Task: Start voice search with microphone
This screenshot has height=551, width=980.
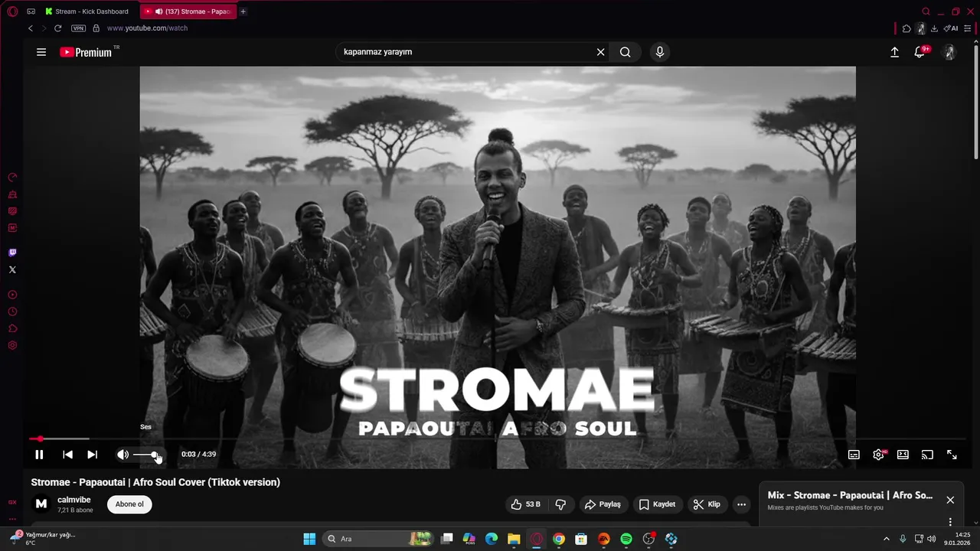Action: 660,52
